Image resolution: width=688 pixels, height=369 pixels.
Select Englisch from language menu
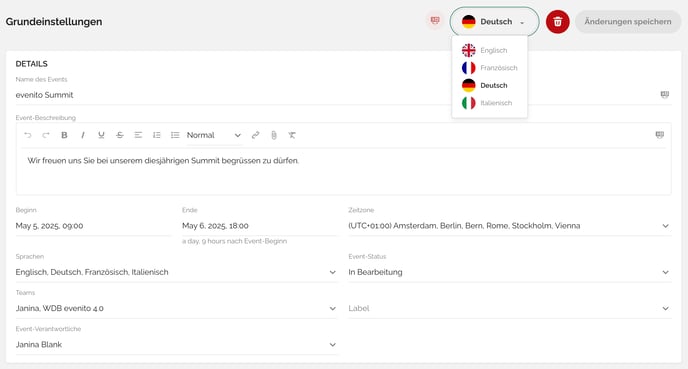pyautogui.click(x=490, y=50)
